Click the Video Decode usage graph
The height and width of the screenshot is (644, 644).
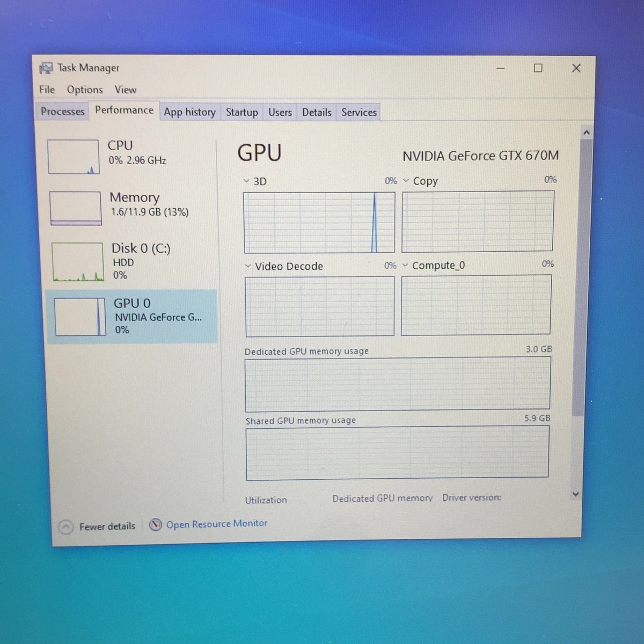click(x=320, y=306)
